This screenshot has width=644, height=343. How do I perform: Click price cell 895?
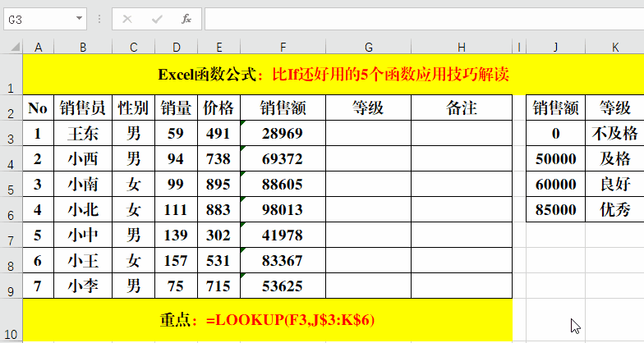pos(218,184)
